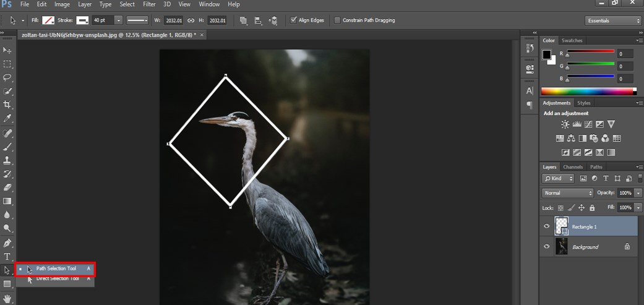This screenshot has width=644, height=305.
Task: Open the Normal blend mode dropdown
Action: pos(568,193)
